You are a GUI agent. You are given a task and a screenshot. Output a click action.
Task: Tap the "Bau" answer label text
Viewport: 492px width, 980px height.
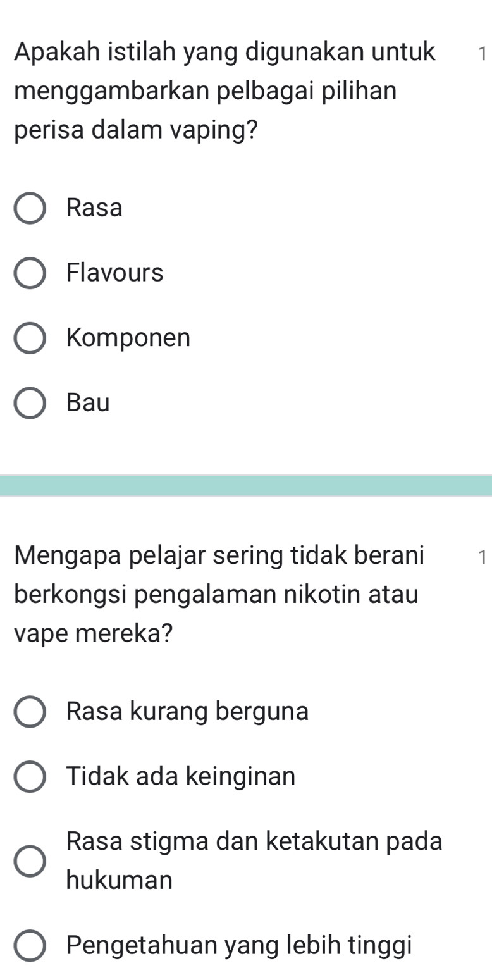(88, 403)
